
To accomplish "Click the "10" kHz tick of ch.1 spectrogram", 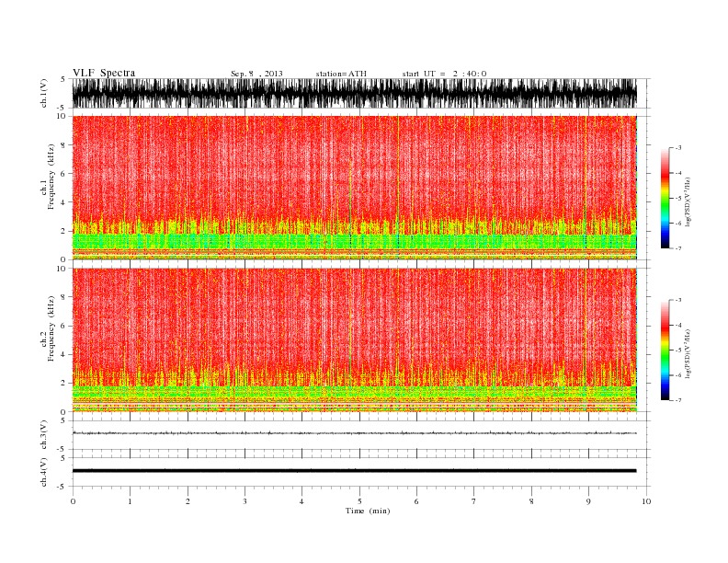I will point(62,116).
